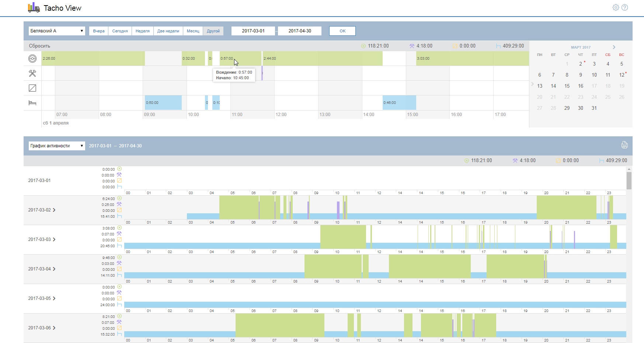Click the rest bed row icon
This screenshot has width=644, height=343.
[x=32, y=103]
